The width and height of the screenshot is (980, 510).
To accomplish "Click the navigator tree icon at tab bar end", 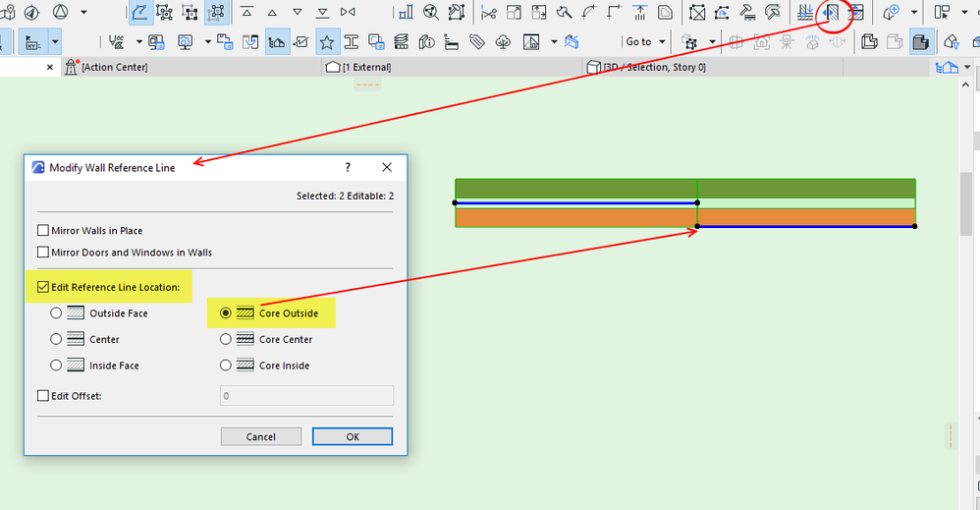I will [947, 67].
